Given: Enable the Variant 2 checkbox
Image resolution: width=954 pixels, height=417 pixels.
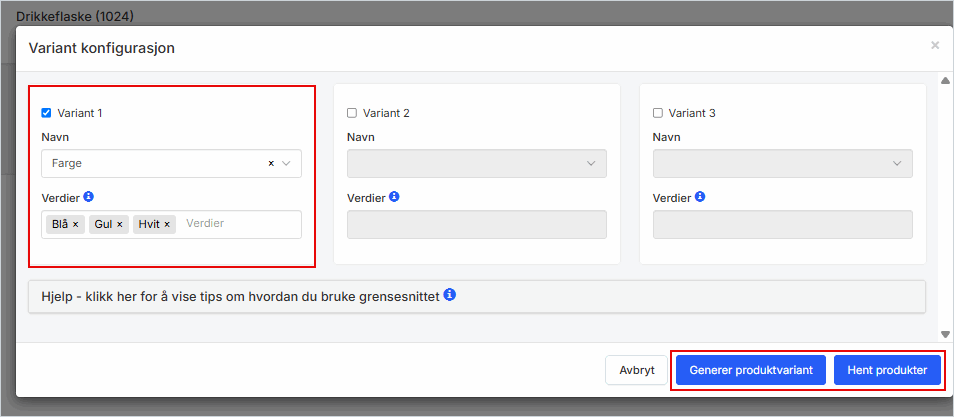Looking at the screenshot, I should (x=352, y=113).
